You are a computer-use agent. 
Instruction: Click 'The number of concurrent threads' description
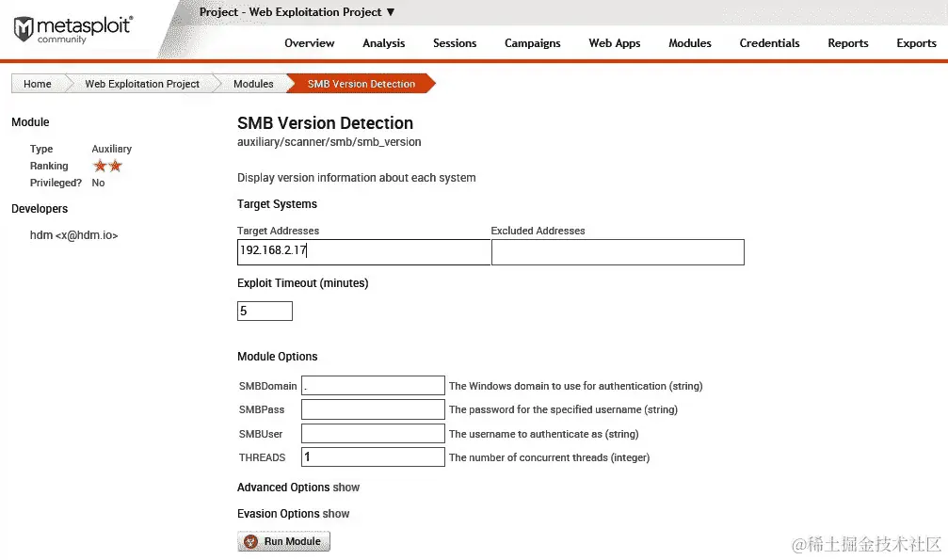[549, 457]
